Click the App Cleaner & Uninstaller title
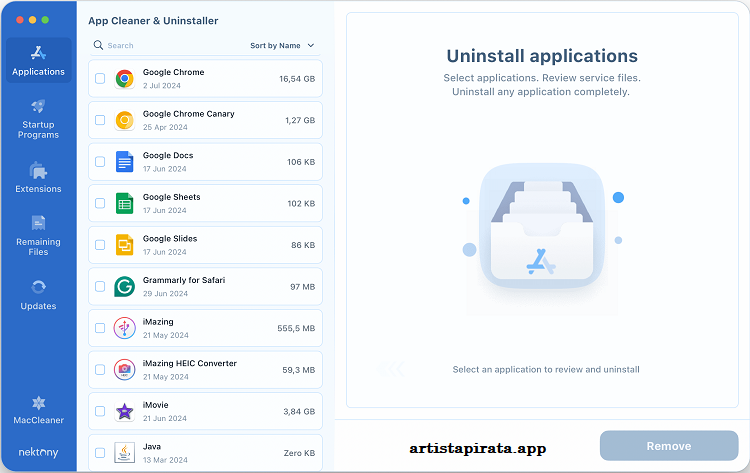 (x=153, y=21)
